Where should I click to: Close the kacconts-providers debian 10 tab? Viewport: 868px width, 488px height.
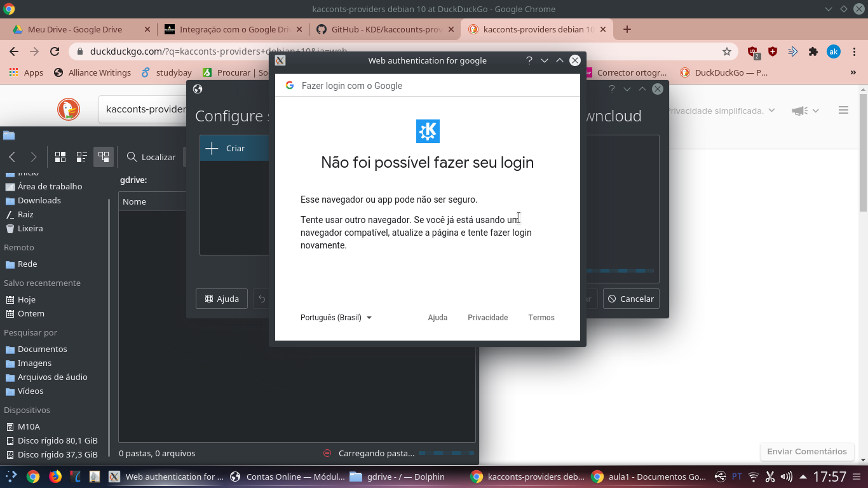603,29
